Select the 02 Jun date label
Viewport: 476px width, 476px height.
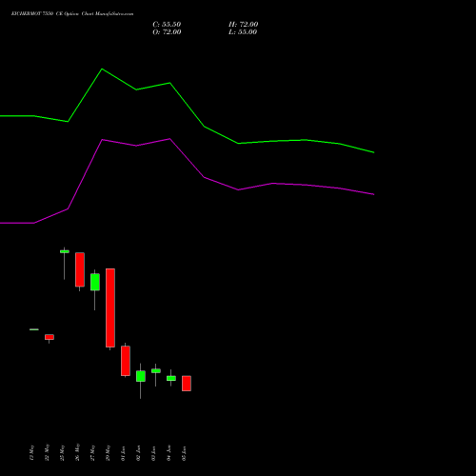click(x=138, y=453)
